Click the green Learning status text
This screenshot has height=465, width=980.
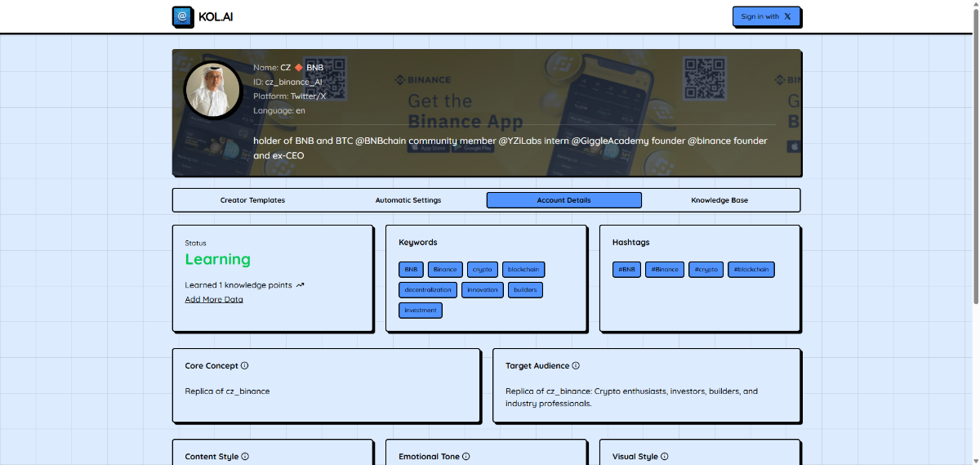click(x=218, y=259)
